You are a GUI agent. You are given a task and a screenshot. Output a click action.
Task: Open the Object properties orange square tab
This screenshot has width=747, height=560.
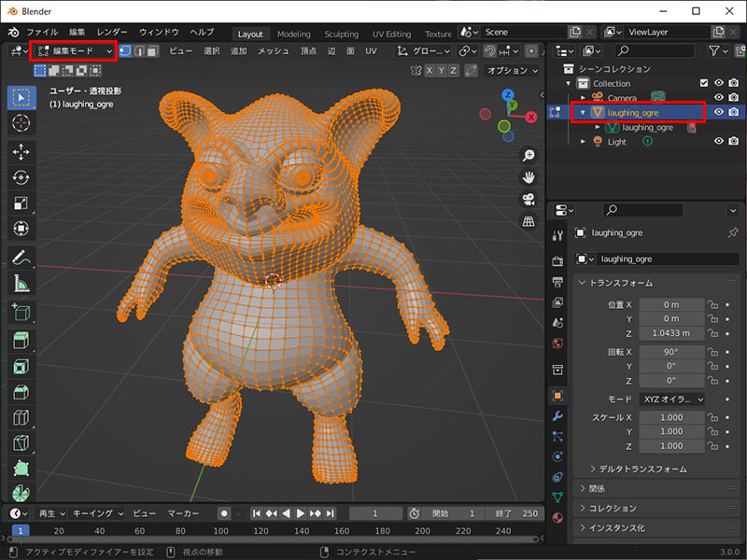[557, 396]
